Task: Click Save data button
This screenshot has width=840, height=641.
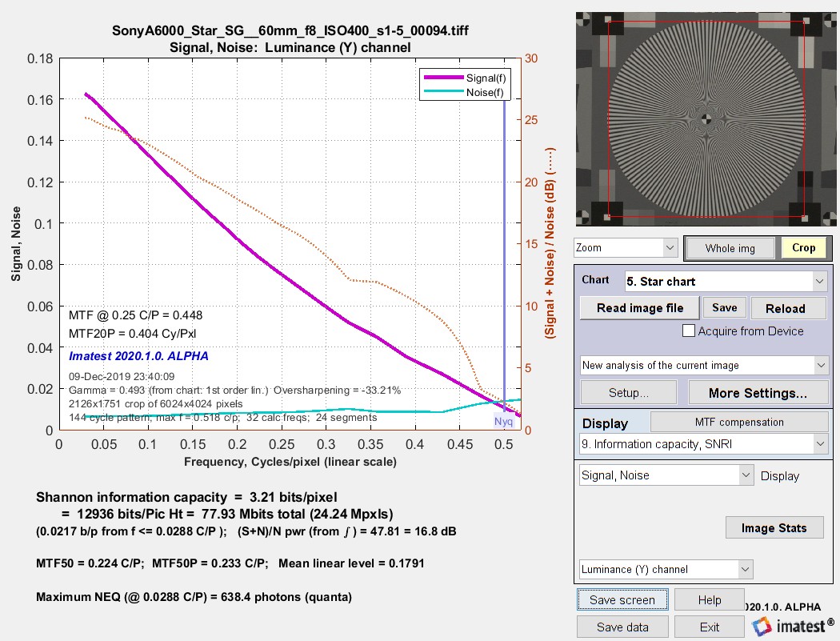Action: click(622, 627)
